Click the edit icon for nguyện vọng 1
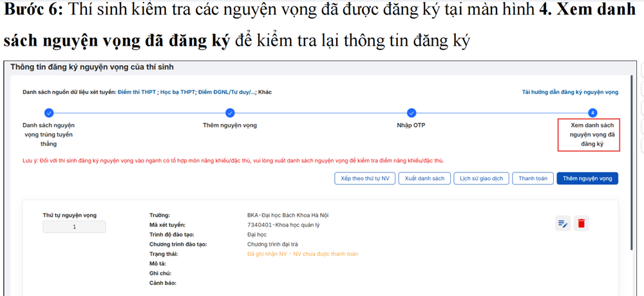 point(563,223)
